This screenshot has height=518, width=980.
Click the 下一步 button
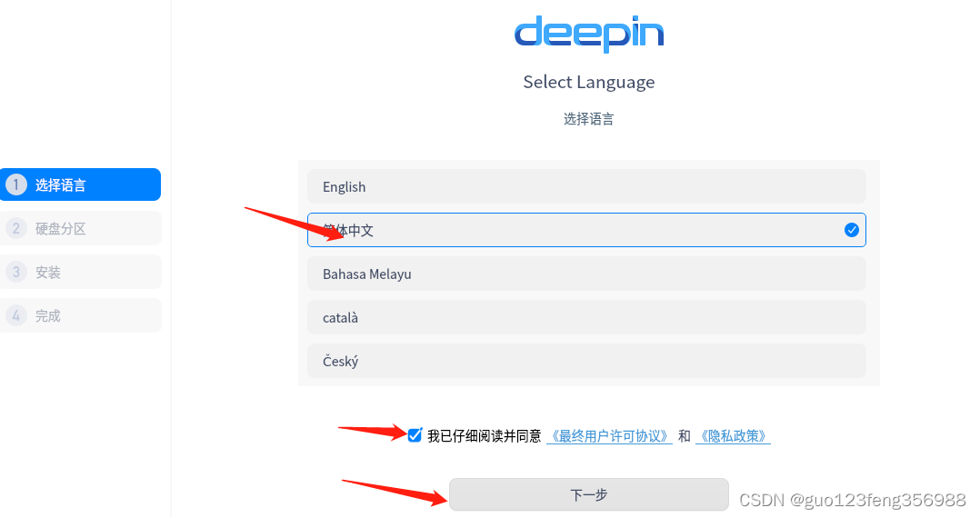[589, 495]
